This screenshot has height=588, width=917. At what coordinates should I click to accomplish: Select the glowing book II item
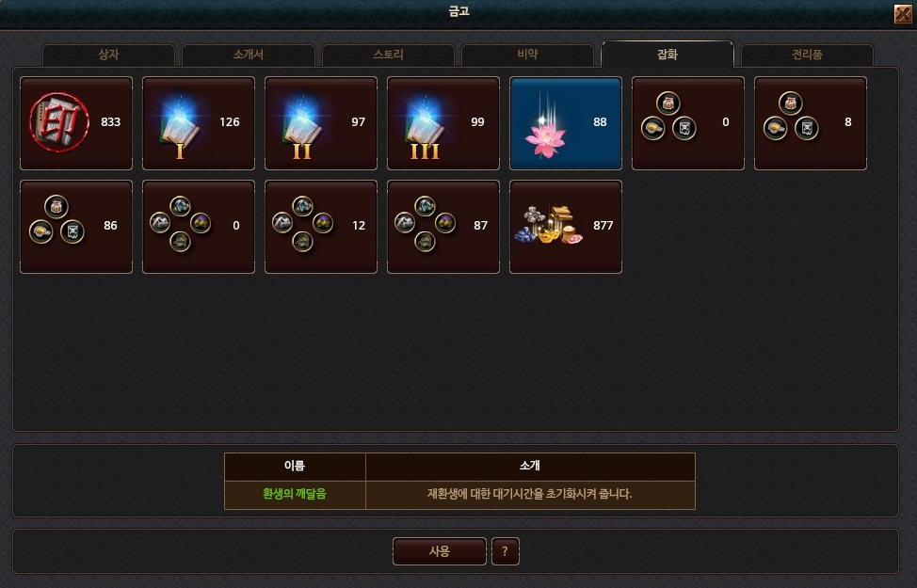coord(320,123)
